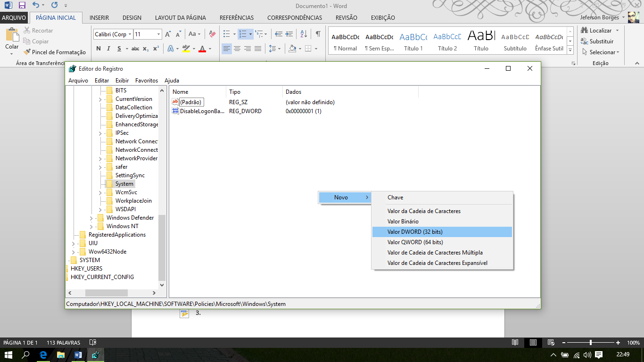
Task: Apply the Subtítulo style
Action: (x=515, y=41)
